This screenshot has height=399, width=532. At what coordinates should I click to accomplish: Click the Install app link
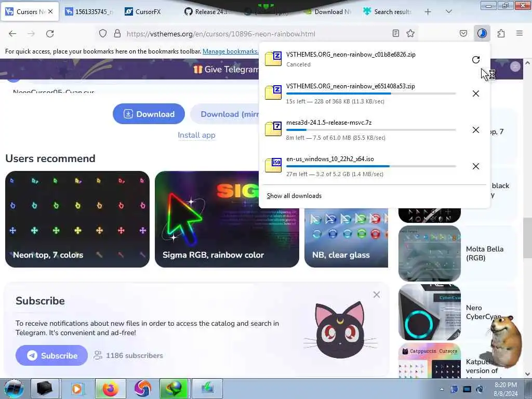[196, 135]
